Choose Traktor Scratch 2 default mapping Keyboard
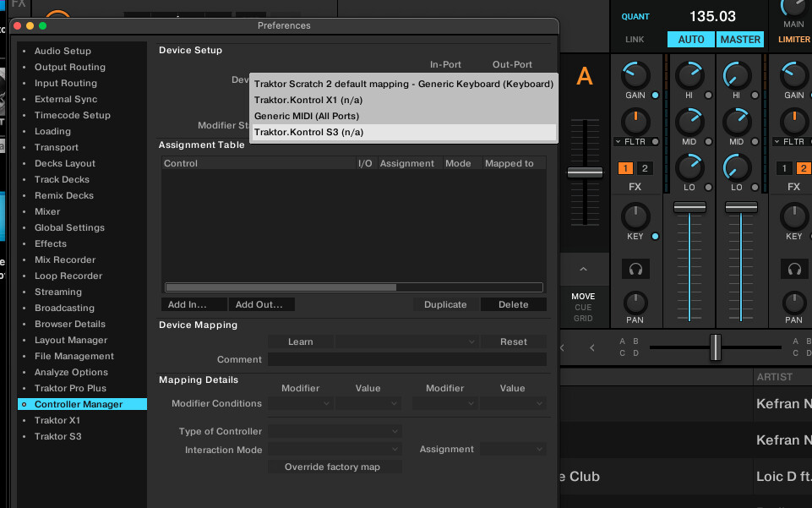This screenshot has width=812, height=508. coord(404,84)
